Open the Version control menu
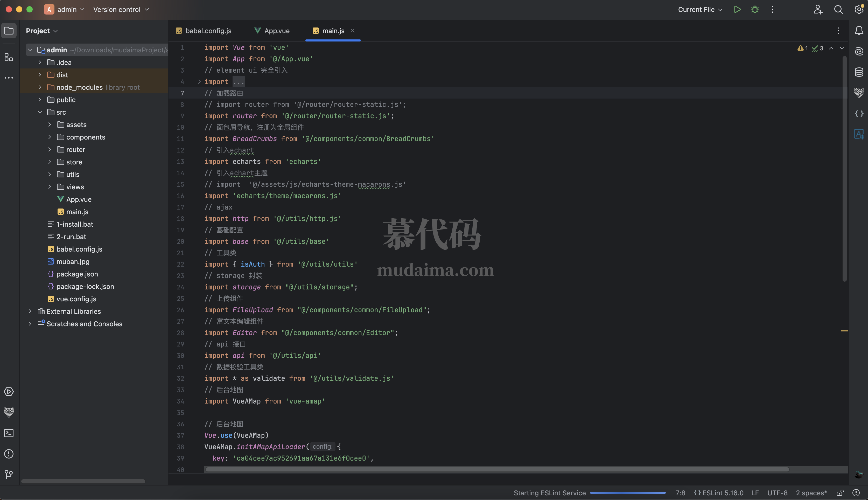Viewport: 868px width, 500px height. point(121,10)
